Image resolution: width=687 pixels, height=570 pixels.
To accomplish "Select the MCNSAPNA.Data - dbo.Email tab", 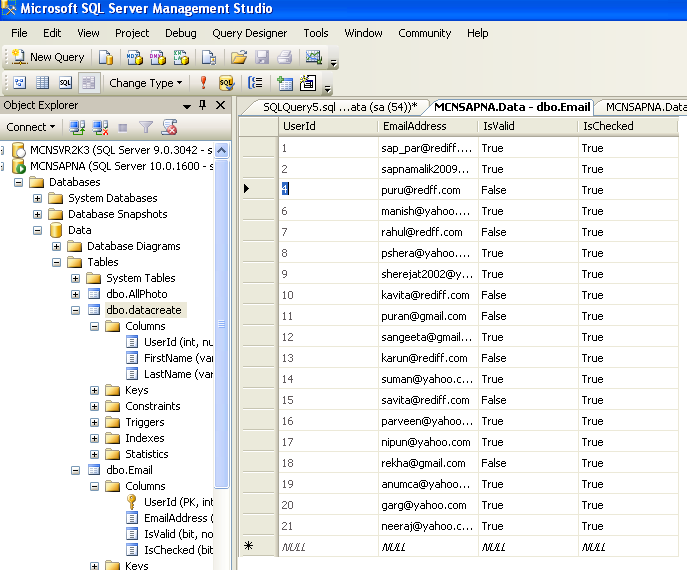I will (512, 107).
